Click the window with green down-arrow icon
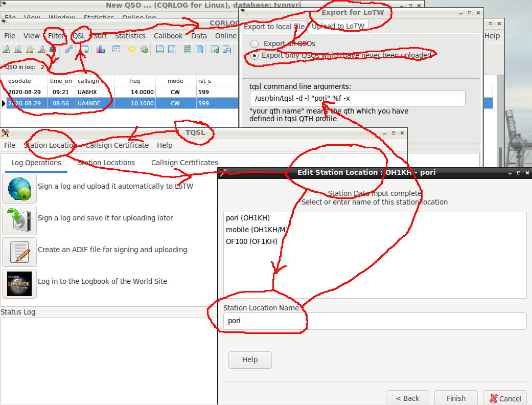Viewport: 532px width, 405px height. pyautogui.click(x=84, y=50)
